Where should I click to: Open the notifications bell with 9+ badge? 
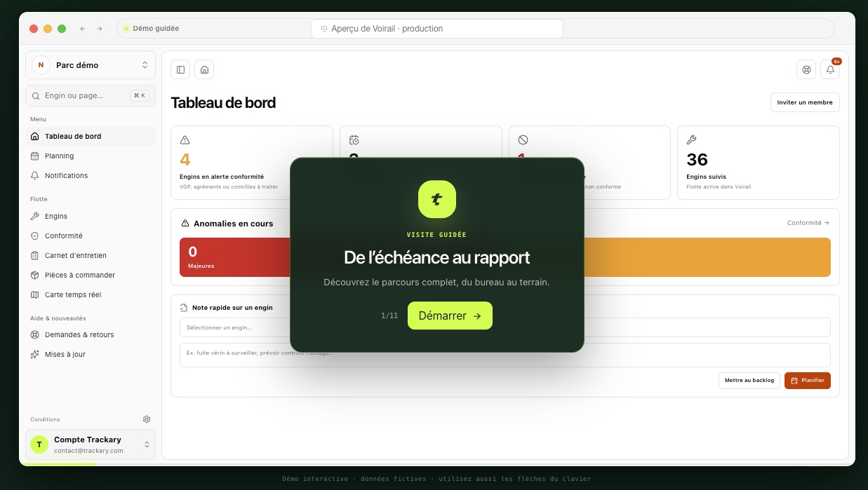tap(830, 69)
